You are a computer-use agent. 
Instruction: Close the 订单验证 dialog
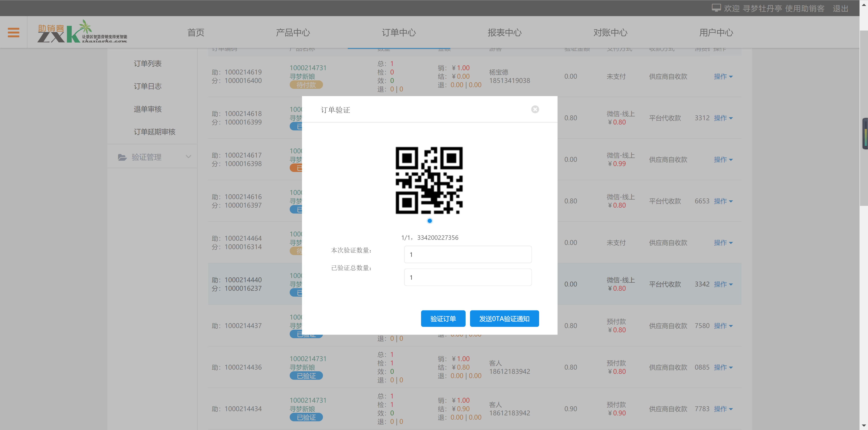tap(535, 109)
